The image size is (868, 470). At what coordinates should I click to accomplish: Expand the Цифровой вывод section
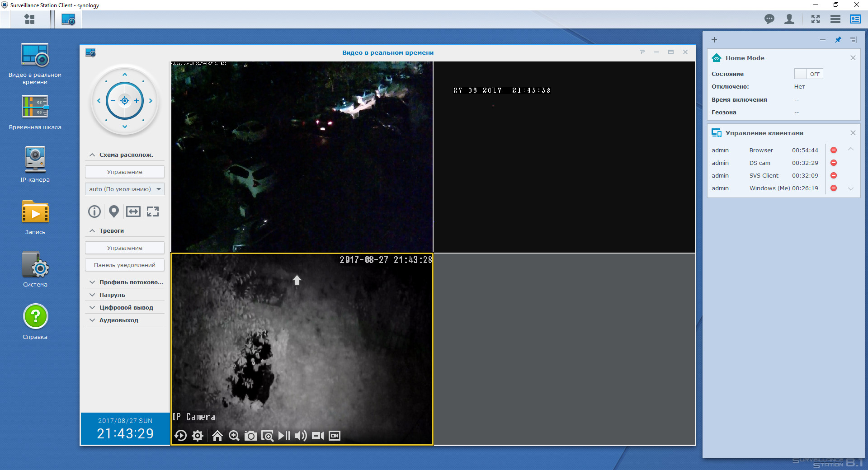(x=126, y=307)
